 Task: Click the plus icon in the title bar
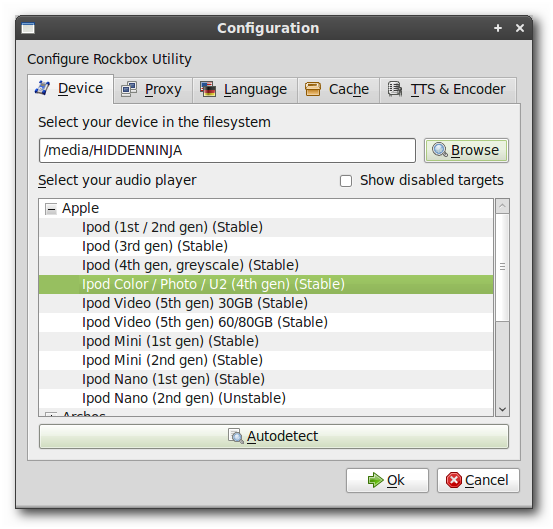(x=498, y=28)
